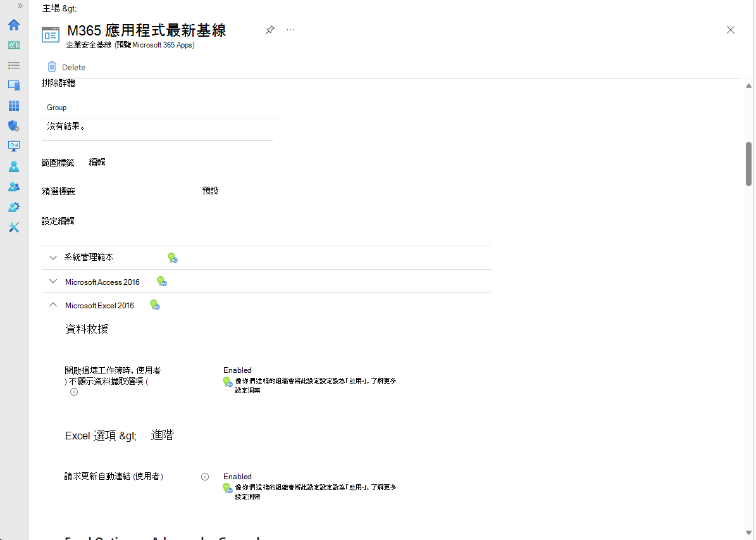Screen dimensions: 756x540
Task: Expand the Microsoft Access 2016 section
Action: [x=53, y=281]
